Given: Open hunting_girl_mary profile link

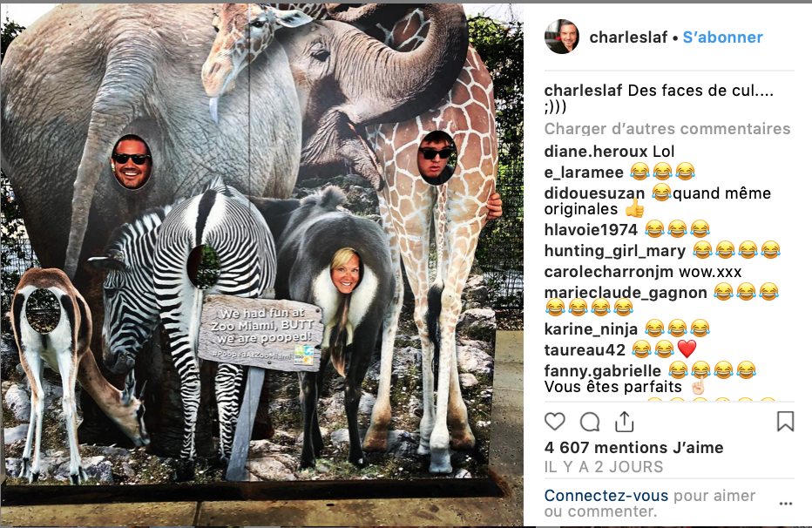Looking at the screenshot, I should pos(615,251).
